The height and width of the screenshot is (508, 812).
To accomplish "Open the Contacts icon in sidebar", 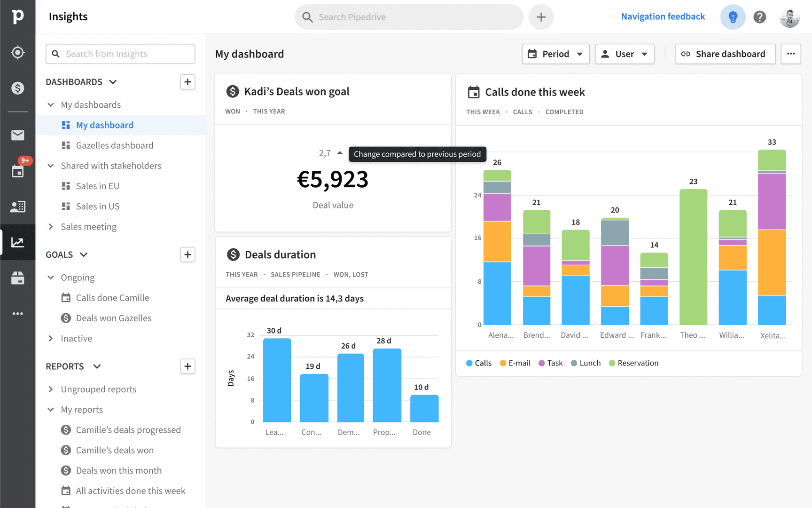I will point(17,206).
